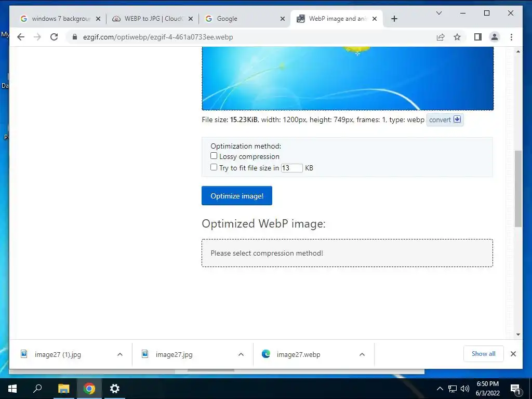Bookmark this page with star icon
532x399 pixels.
457,37
